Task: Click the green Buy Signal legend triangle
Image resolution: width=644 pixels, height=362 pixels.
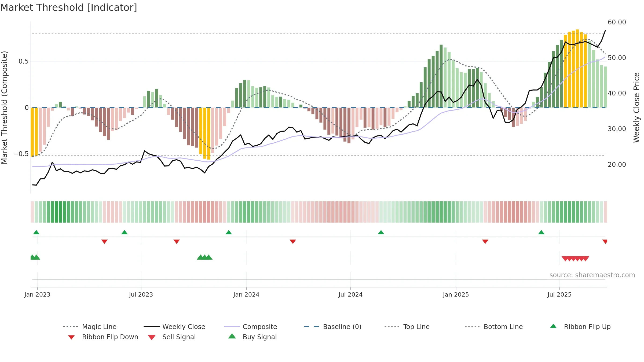Action: [x=232, y=336]
